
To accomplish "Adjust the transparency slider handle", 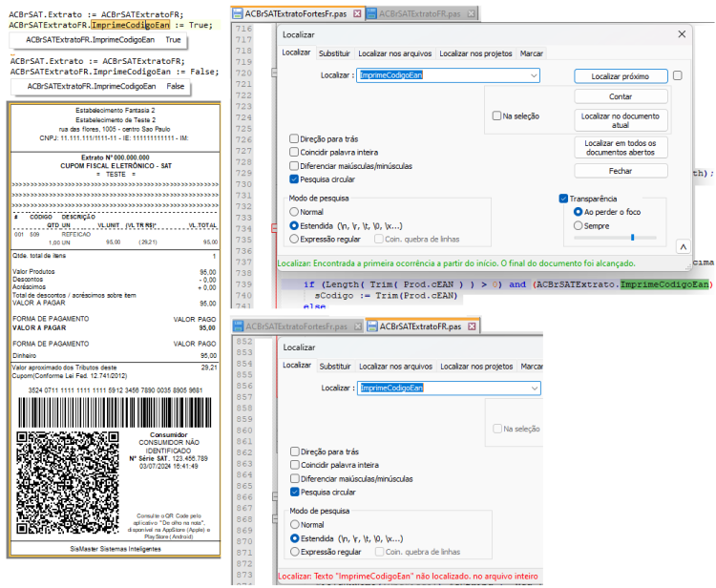I will [x=632, y=238].
